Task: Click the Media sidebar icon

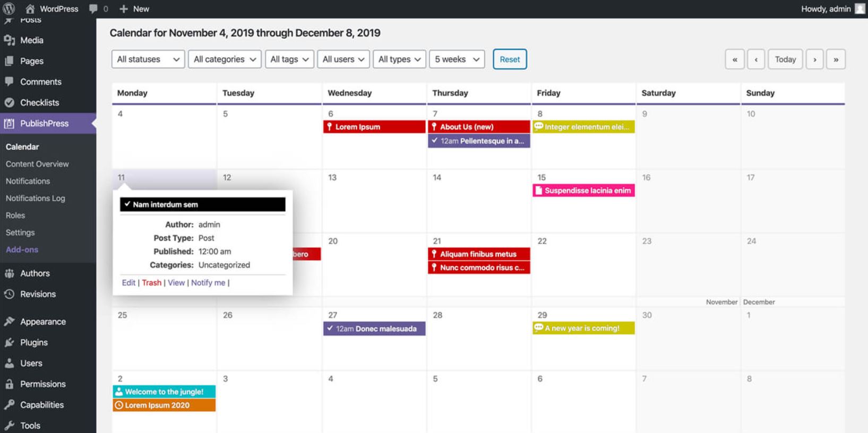Action: [9, 40]
